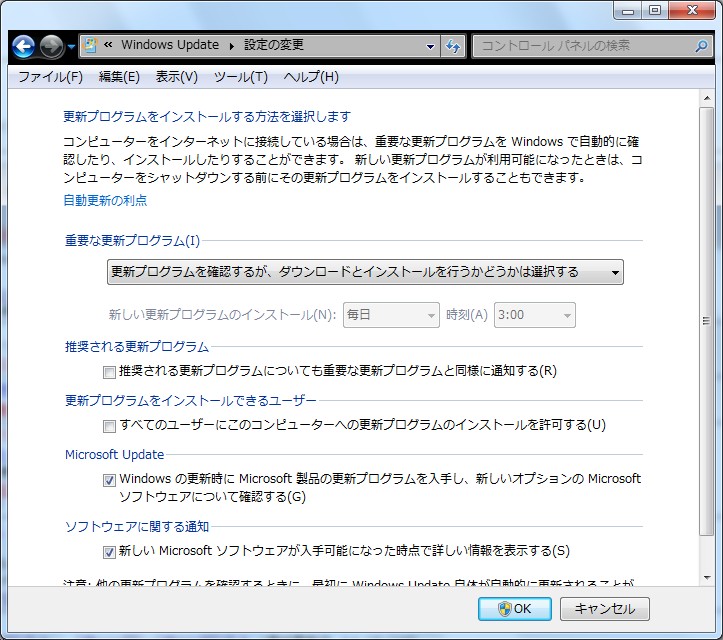This screenshot has width=723, height=640.
Task: Click the 推奨される更新プログラム section label
Action: point(137,347)
